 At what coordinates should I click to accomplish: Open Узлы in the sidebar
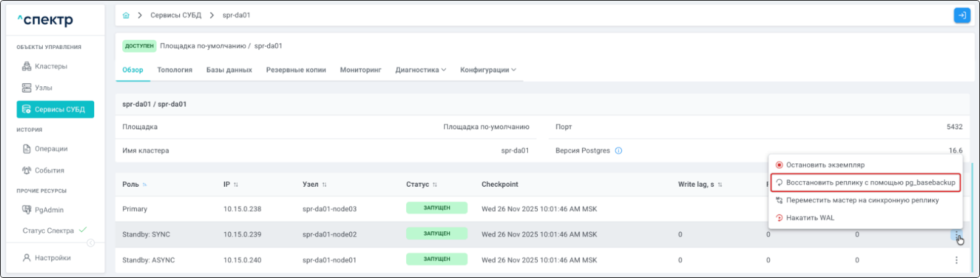pyautogui.click(x=43, y=88)
